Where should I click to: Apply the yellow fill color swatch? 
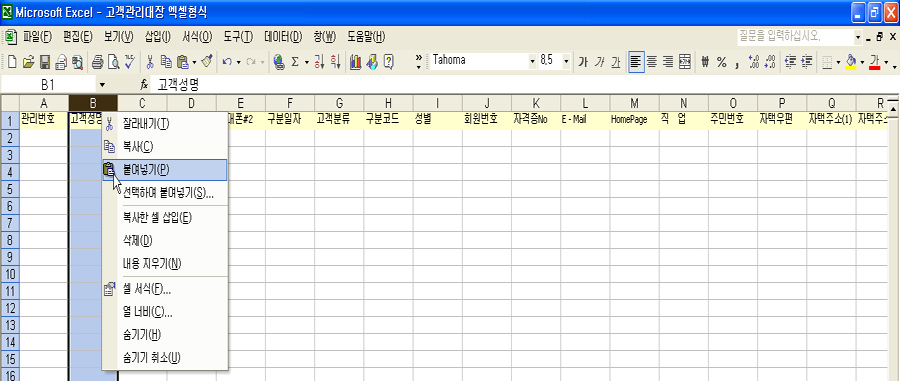click(852, 61)
